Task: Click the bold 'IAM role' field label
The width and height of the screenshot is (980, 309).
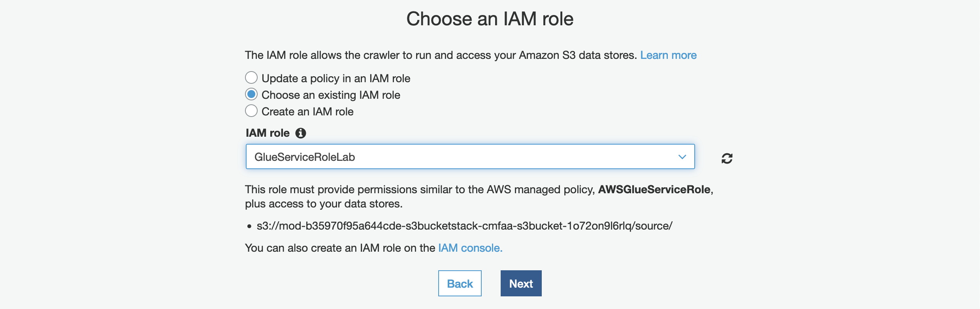Action: point(268,133)
